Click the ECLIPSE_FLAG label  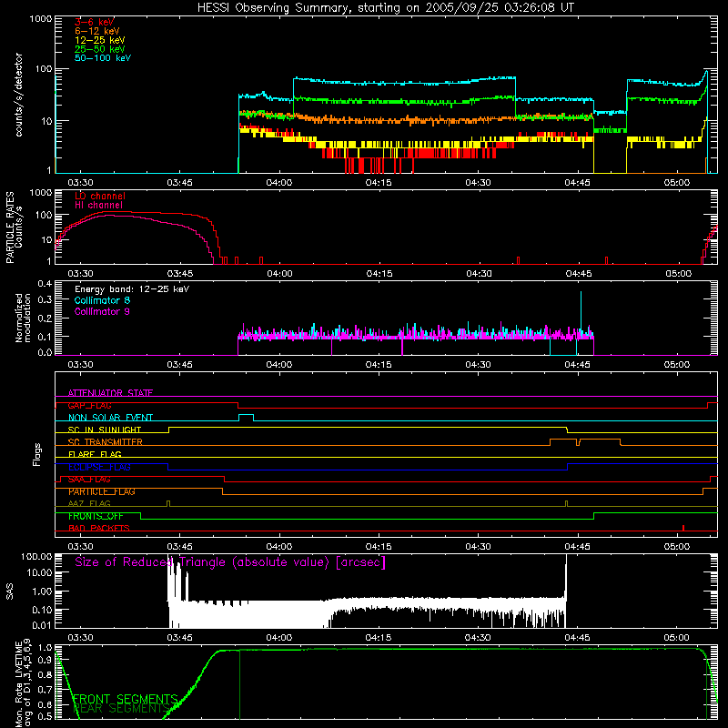[99, 467]
